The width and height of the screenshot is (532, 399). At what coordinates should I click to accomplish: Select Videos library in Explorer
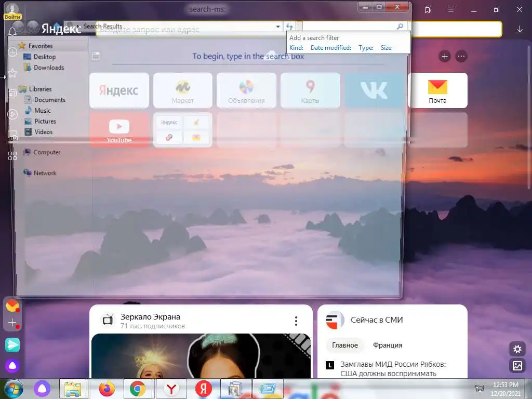(x=44, y=132)
